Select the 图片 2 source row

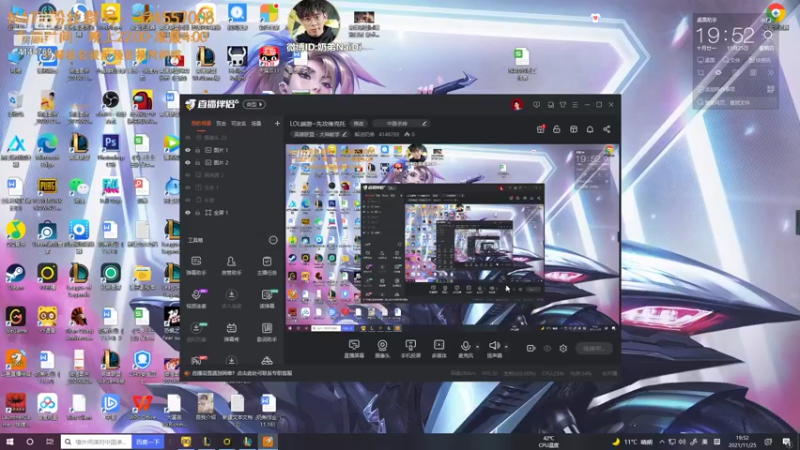232,162
